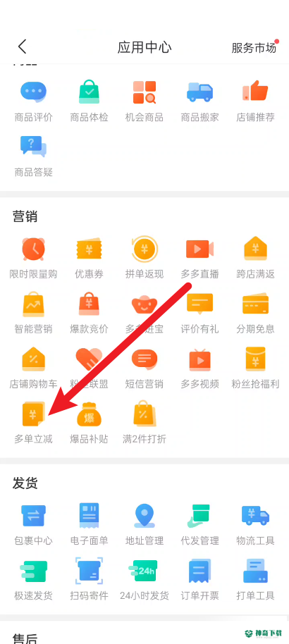Launch 多多直播 live streaming
The width and height of the screenshot is (289, 644).
pyautogui.click(x=199, y=248)
